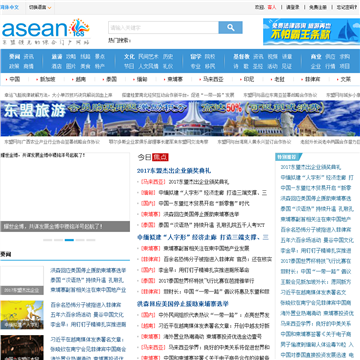Select the 柬埔寨 country tab
Screen dimensions: 360x360
pos(175,79)
